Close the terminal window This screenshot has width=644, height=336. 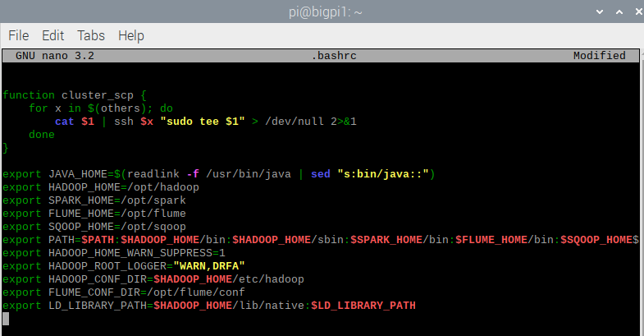(x=639, y=12)
